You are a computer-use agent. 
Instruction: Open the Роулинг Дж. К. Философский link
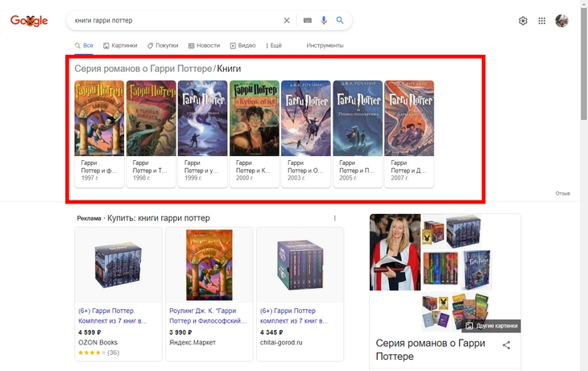click(x=208, y=316)
